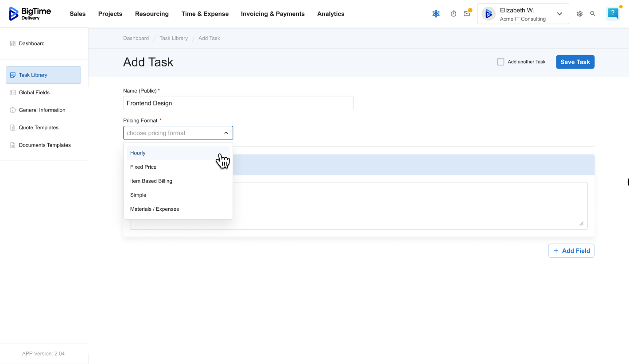Screen dimensions: 629x364
Task: Open the Invoicing & Payments menu
Action: tap(272, 14)
